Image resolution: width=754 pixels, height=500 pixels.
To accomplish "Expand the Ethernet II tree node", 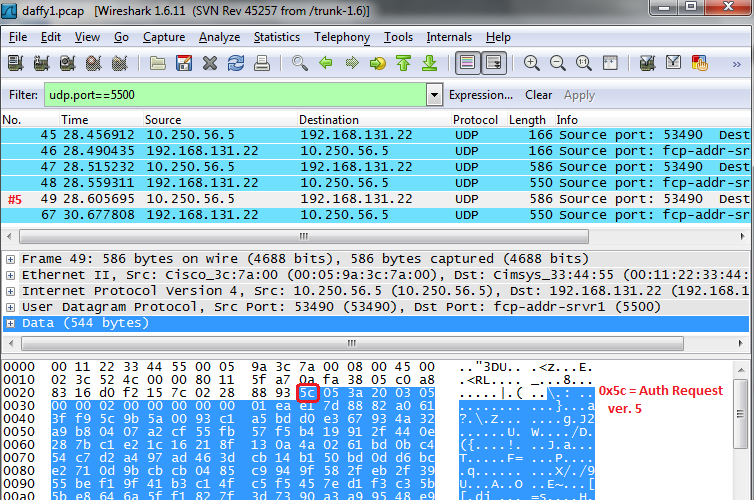I will pos(10,274).
